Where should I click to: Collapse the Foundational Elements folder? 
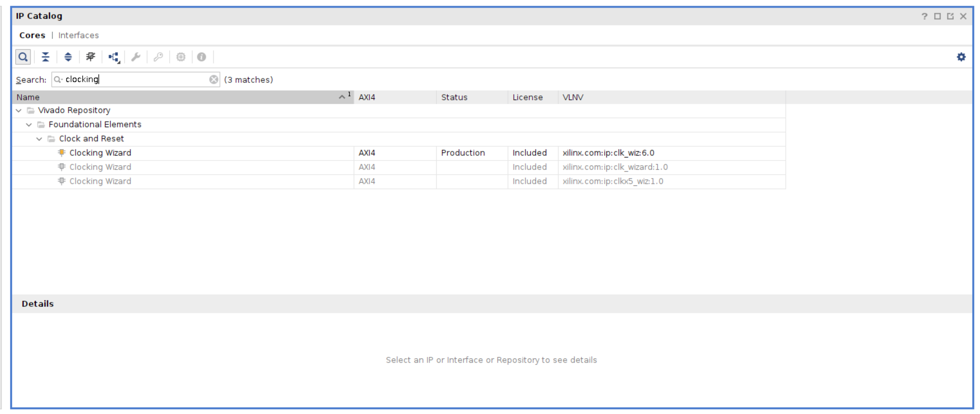tap(29, 124)
